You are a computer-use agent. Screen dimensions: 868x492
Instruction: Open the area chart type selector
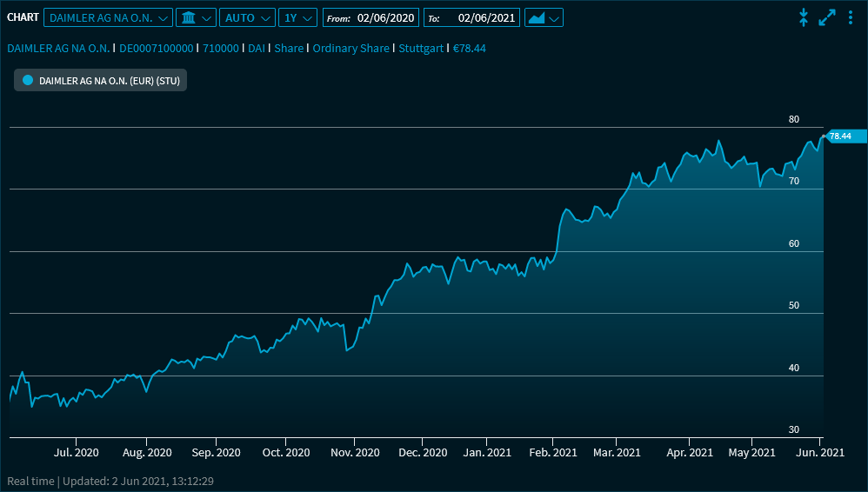pos(544,17)
